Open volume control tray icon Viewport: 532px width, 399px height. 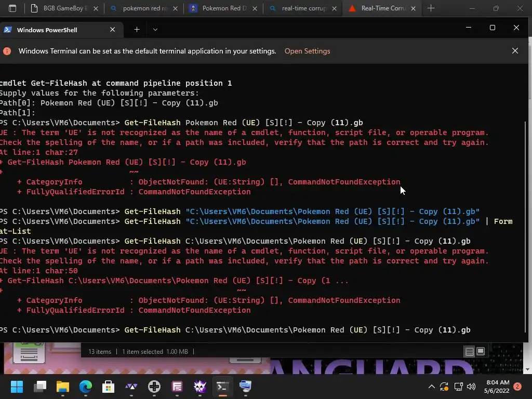tap(471, 386)
